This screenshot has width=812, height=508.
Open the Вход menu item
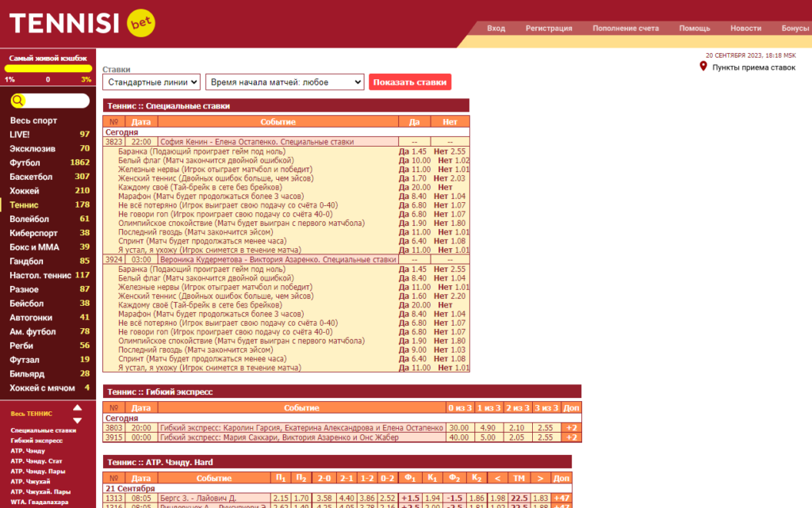coord(496,29)
